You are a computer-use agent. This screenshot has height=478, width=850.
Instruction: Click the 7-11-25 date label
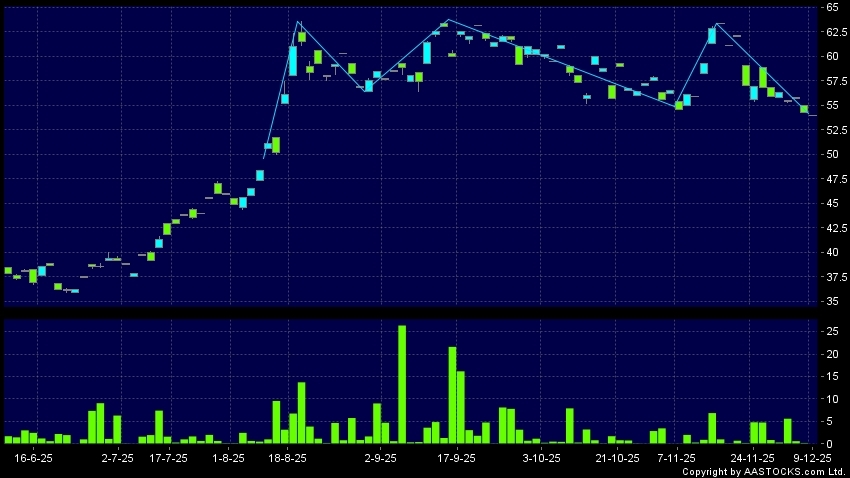click(676, 457)
